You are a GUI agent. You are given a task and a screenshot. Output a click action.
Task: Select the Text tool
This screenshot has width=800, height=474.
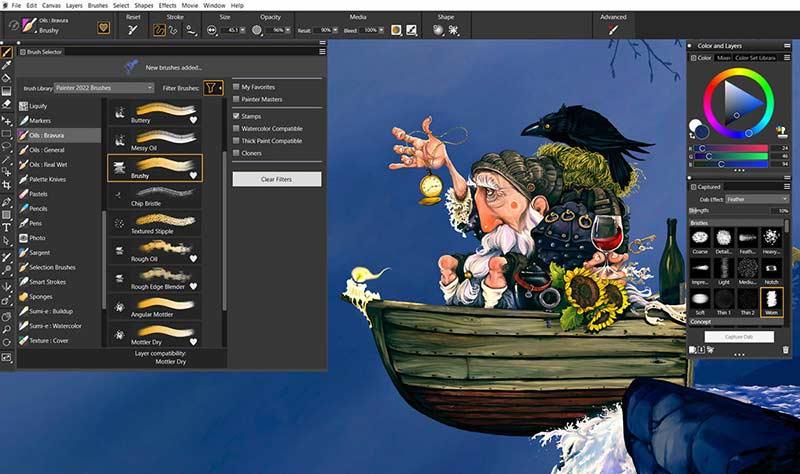pyautogui.click(x=6, y=228)
